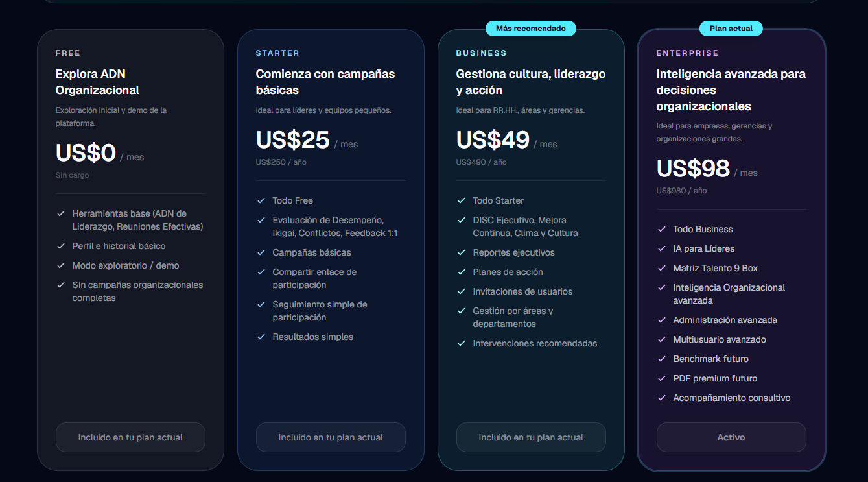This screenshot has width=868, height=482.
Task: Click checkmark next to Perfil e historial básico
Action: pyautogui.click(x=61, y=246)
